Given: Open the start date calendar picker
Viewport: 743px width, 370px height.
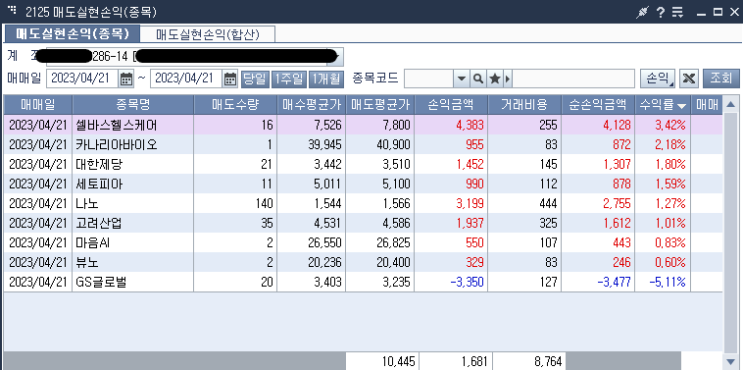Looking at the screenshot, I should [x=126, y=79].
